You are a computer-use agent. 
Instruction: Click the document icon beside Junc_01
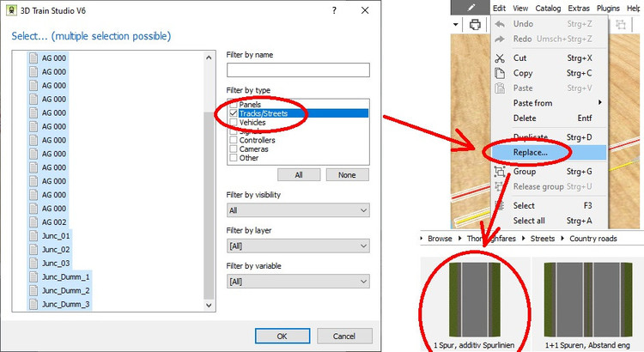point(33,236)
